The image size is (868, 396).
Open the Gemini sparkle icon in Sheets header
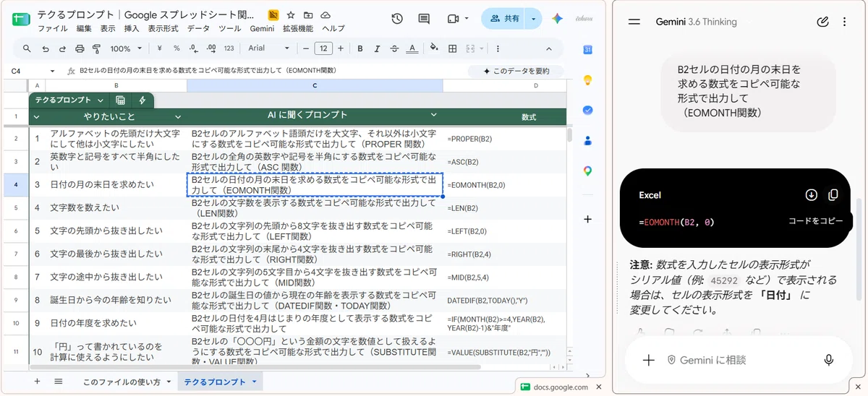(x=557, y=19)
